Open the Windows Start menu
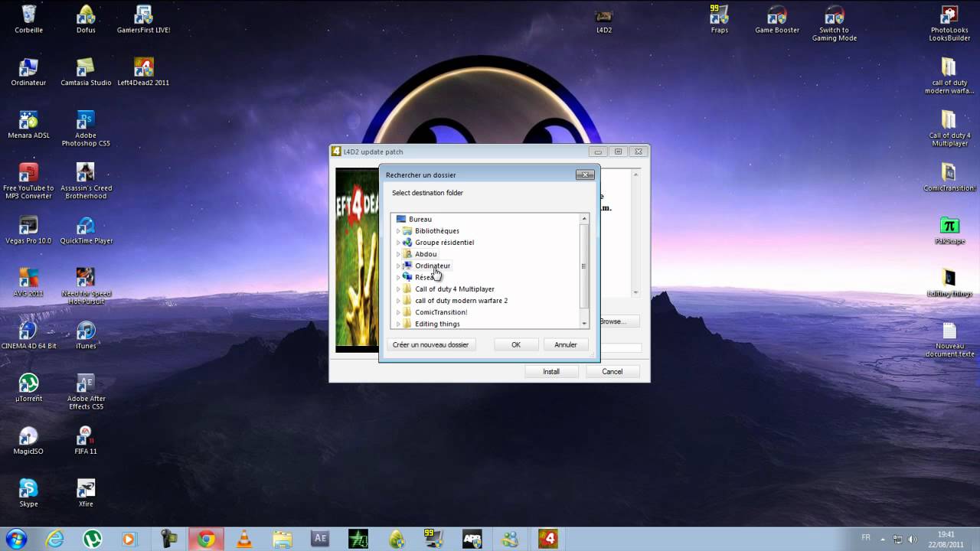The height and width of the screenshot is (551, 980). point(16,539)
